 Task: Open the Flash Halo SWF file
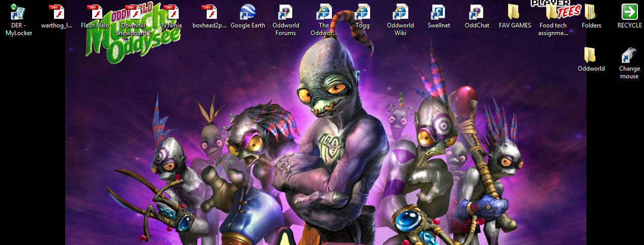click(95, 12)
